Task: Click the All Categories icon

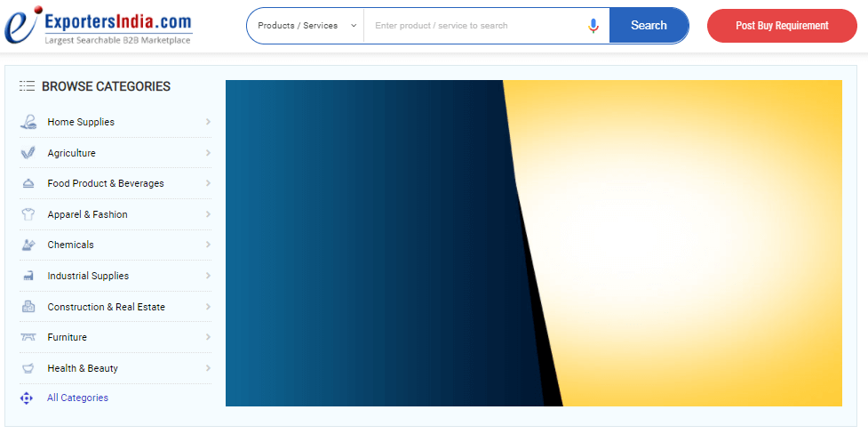Action: coord(26,398)
